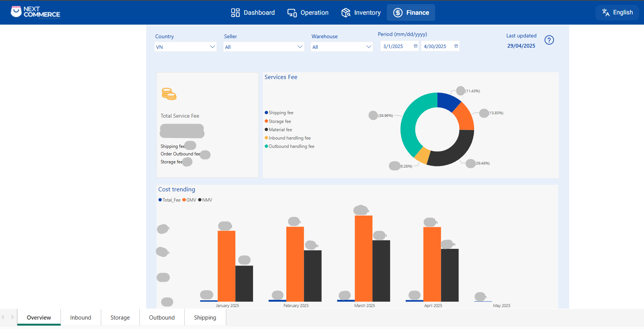Switch to the Inbound tab
The width and height of the screenshot is (644, 329).
pyautogui.click(x=80, y=317)
